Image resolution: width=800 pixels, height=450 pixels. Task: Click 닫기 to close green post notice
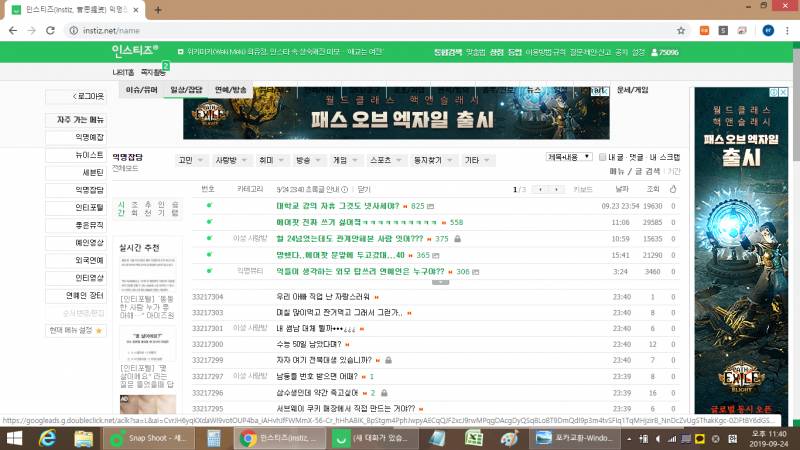364,189
